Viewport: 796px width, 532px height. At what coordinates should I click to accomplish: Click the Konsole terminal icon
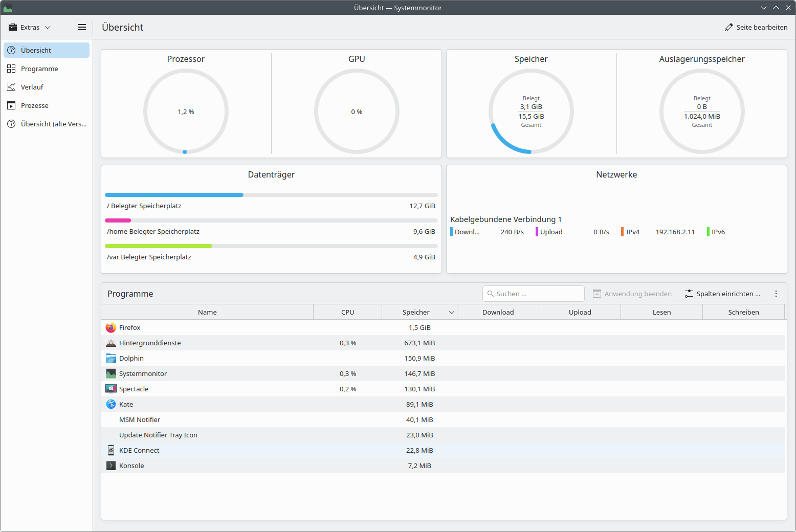[111, 465]
